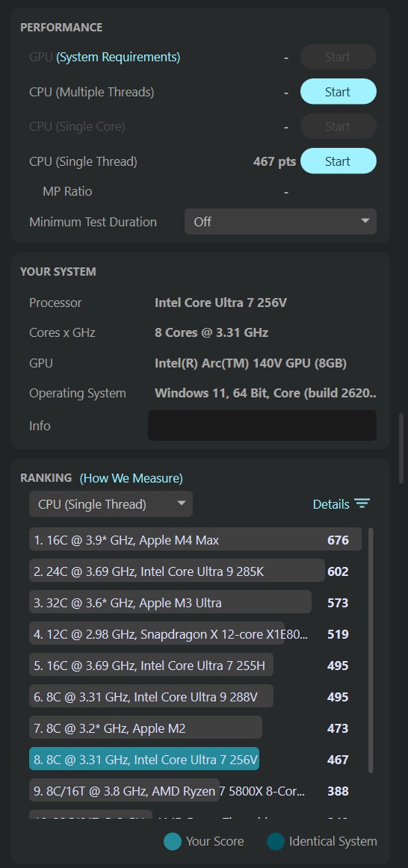Click the Details filter icon
The width and height of the screenshot is (408, 868).
362,503
